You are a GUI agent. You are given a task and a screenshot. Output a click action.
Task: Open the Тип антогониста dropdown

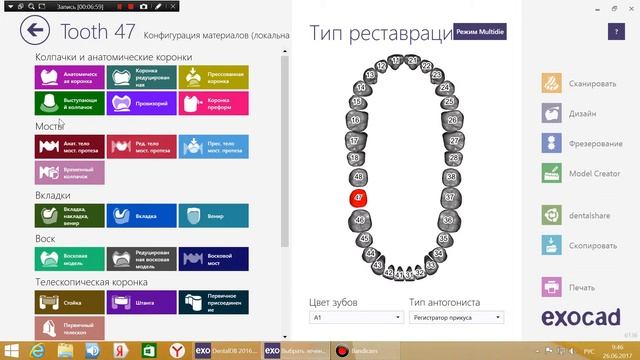point(456,317)
